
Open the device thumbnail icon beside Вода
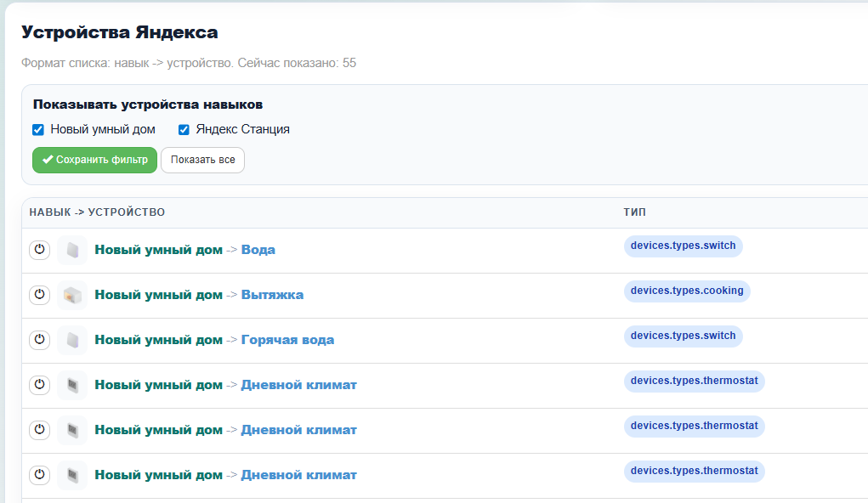[72, 250]
